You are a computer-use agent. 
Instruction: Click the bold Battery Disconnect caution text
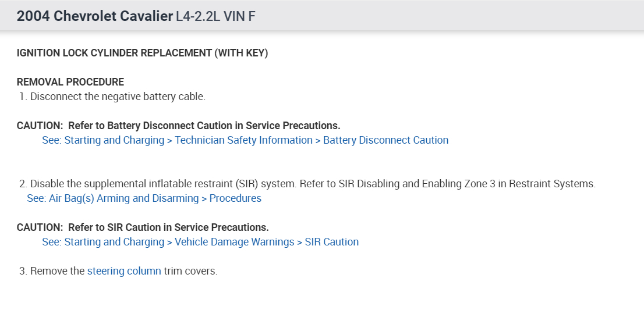[204, 126]
